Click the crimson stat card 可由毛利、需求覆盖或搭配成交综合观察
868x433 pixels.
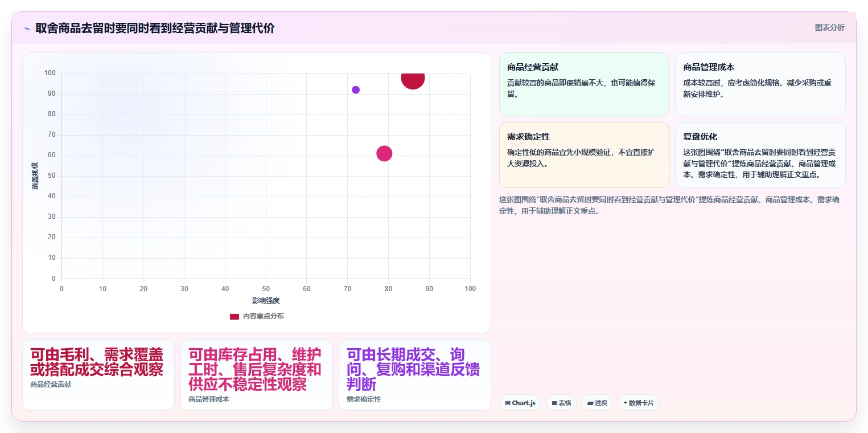[x=98, y=375]
